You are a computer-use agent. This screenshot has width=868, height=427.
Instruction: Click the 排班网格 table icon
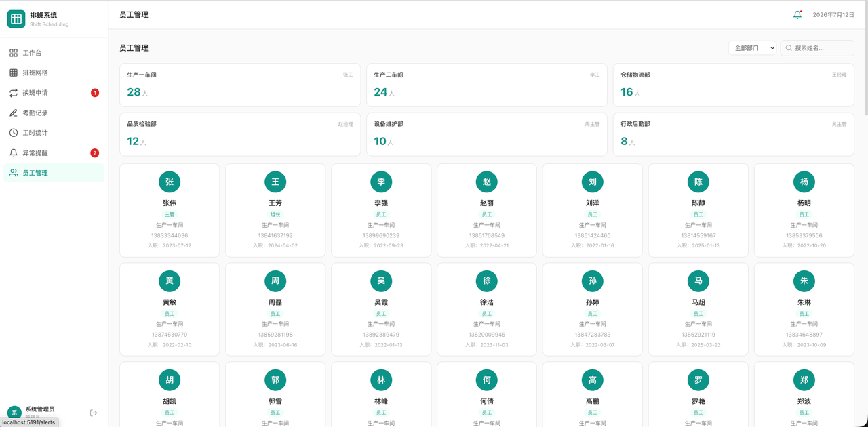(x=14, y=73)
